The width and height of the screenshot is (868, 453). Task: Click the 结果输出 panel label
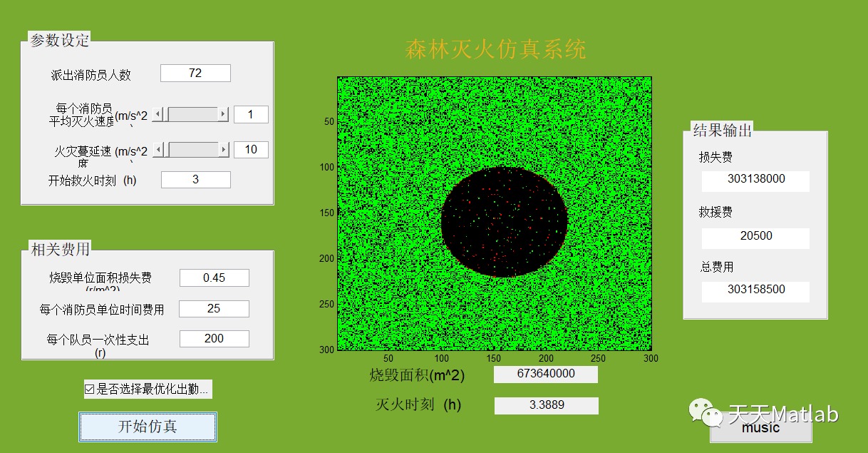(723, 131)
